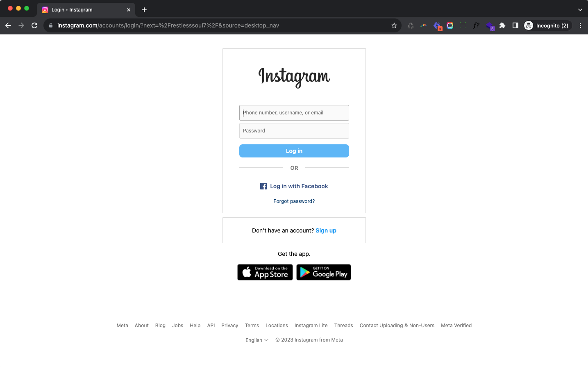The image size is (588, 367).
Task: Open the Meta Verified footer link
Action: coord(456,326)
